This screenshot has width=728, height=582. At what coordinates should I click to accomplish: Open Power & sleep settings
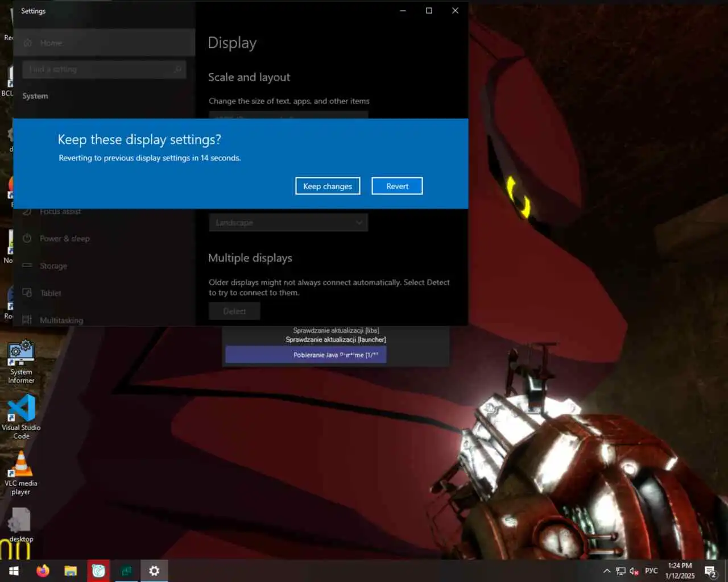click(104, 239)
